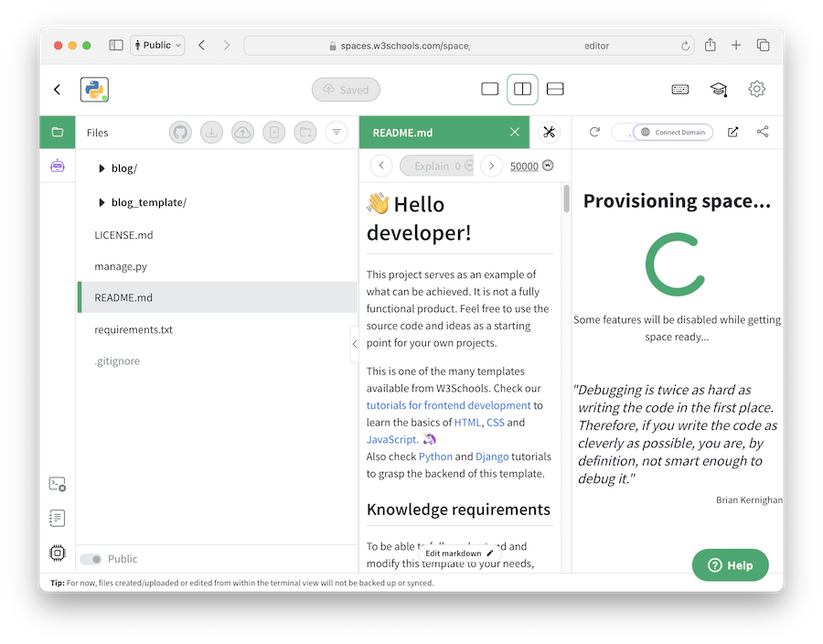Screen dimensions: 823x644
Task: Open the Public profile dropdown in Safari
Action: pos(157,45)
